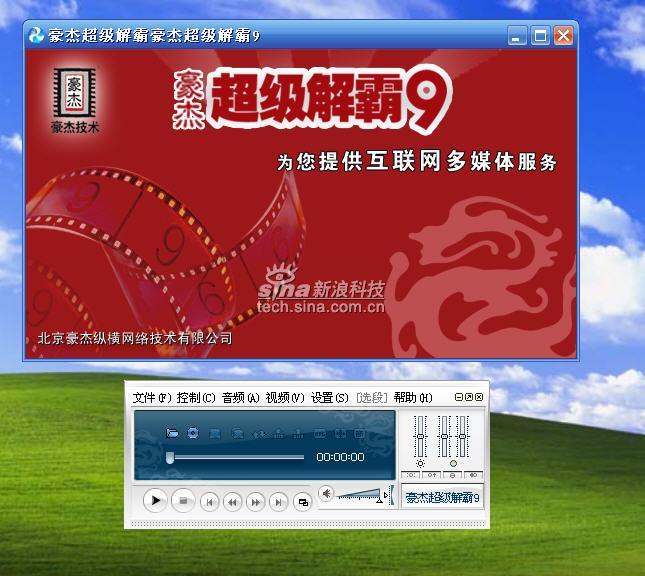Minimize the 豪杰超级解霸9 video window
Screen dimensions: 645x576
tap(517, 35)
